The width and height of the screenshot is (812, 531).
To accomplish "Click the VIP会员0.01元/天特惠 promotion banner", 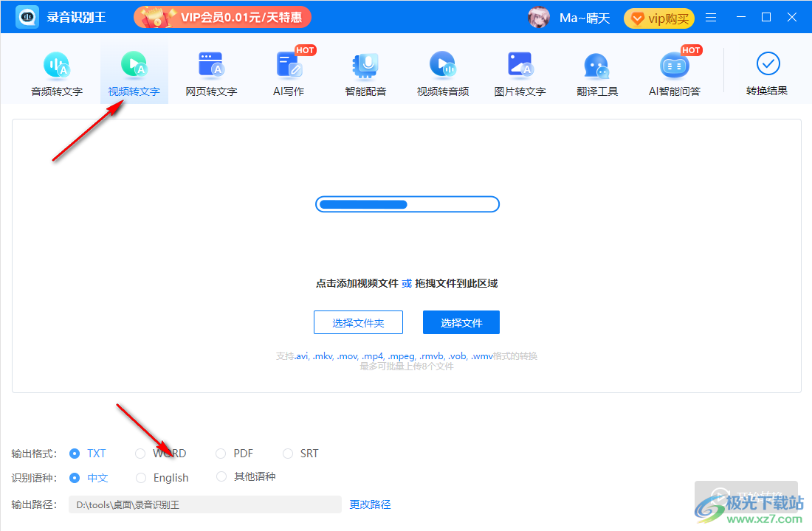I will pos(222,18).
